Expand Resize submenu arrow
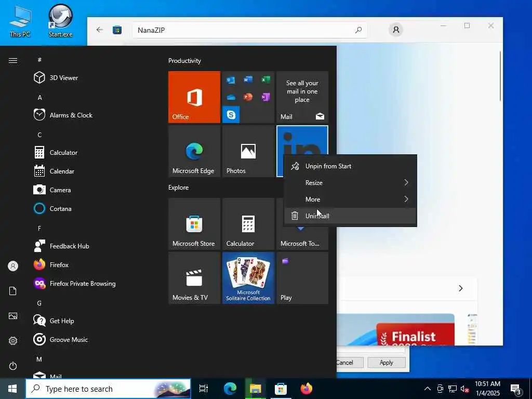 pos(406,182)
